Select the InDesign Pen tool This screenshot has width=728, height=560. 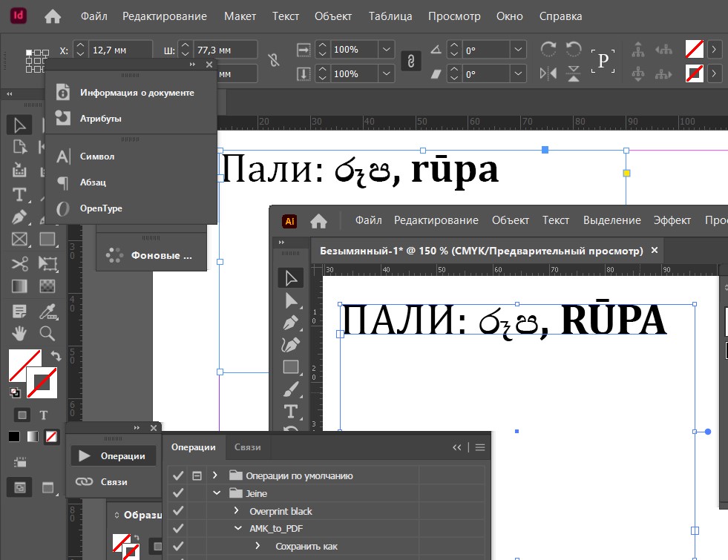point(20,218)
